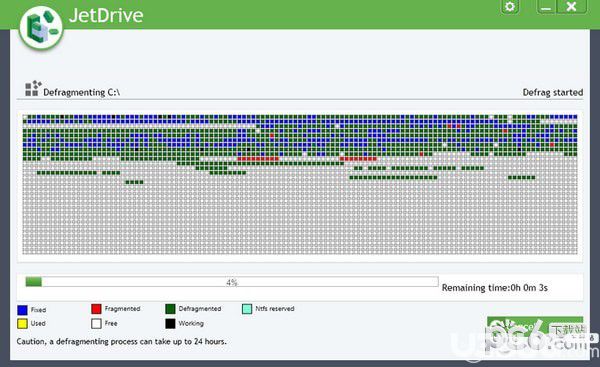The height and width of the screenshot is (367, 600).
Task: Open the settings gear in title bar
Action: click(510, 7)
